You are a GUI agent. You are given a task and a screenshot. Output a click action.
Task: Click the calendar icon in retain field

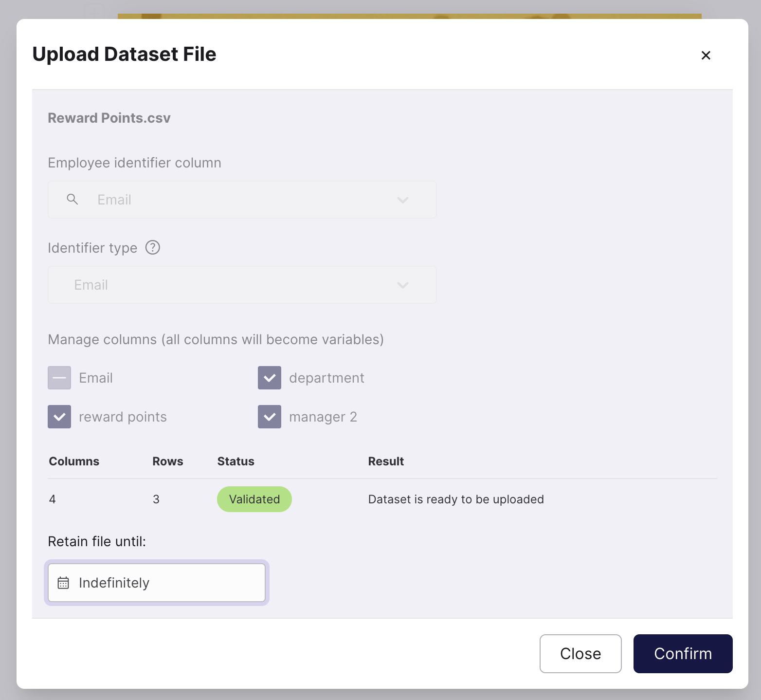click(x=63, y=583)
